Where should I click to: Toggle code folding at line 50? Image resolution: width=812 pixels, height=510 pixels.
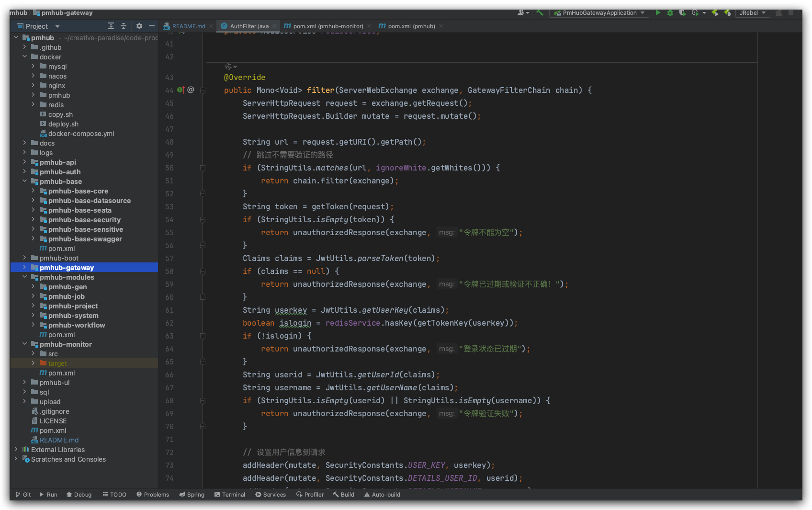click(203, 168)
